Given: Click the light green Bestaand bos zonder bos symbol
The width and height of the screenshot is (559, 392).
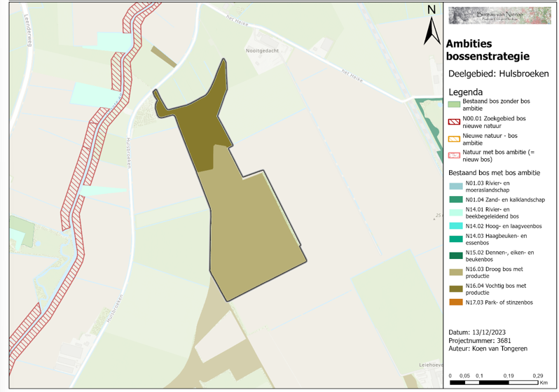Looking at the screenshot, I should click(454, 104).
